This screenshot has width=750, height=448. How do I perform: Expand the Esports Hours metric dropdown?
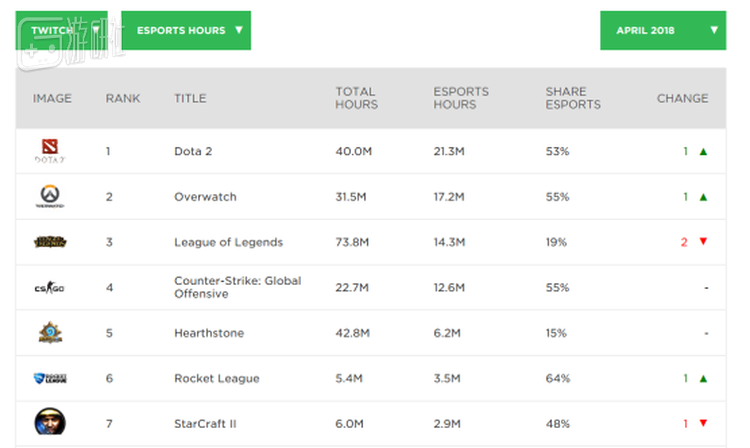(x=186, y=30)
